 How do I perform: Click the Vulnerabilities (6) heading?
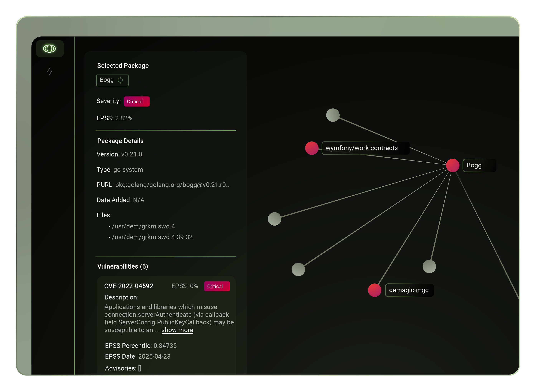click(x=123, y=266)
